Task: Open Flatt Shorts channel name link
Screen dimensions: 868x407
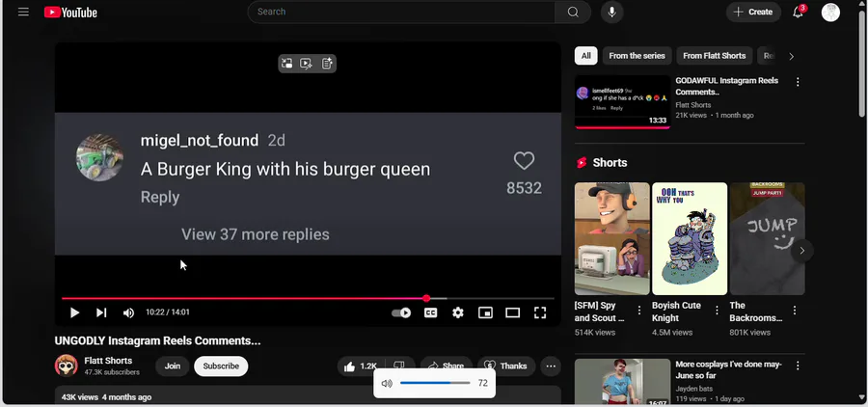Action: pyautogui.click(x=108, y=361)
